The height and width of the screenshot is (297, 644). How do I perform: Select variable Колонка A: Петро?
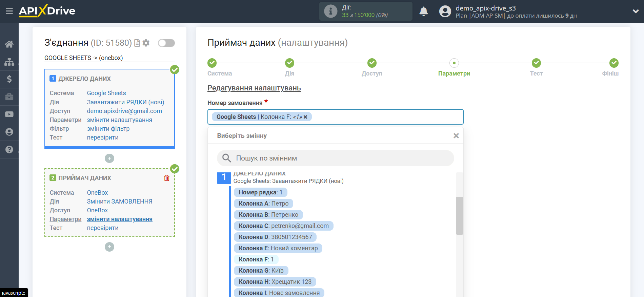click(263, 204)
